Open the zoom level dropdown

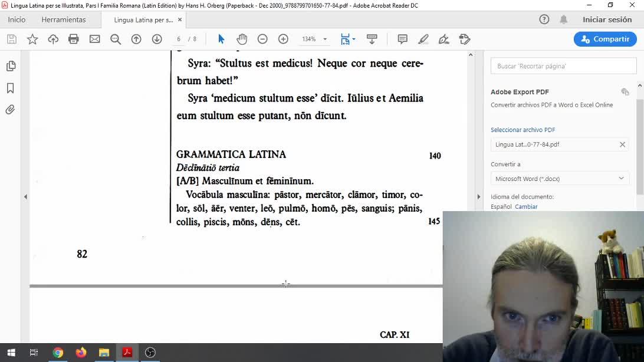click(x=324, y=40)
